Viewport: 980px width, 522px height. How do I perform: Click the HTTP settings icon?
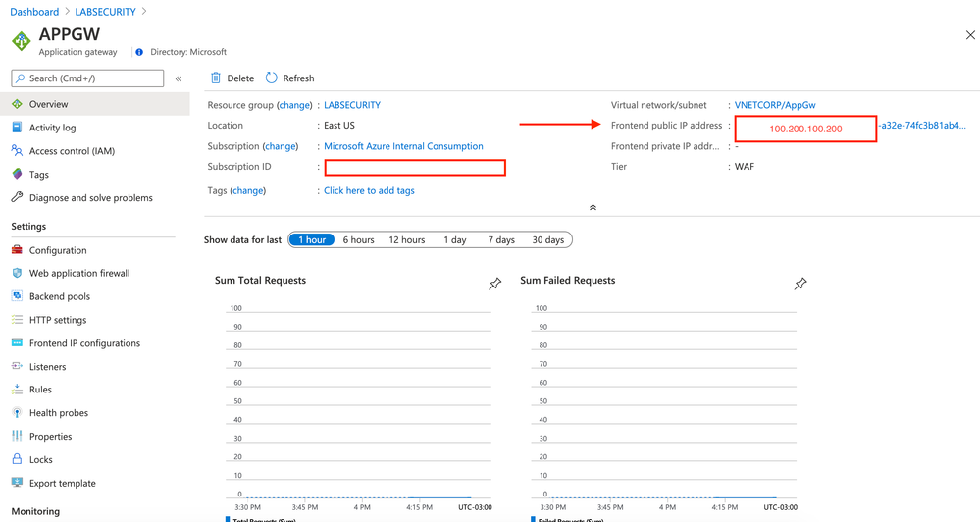17,320
